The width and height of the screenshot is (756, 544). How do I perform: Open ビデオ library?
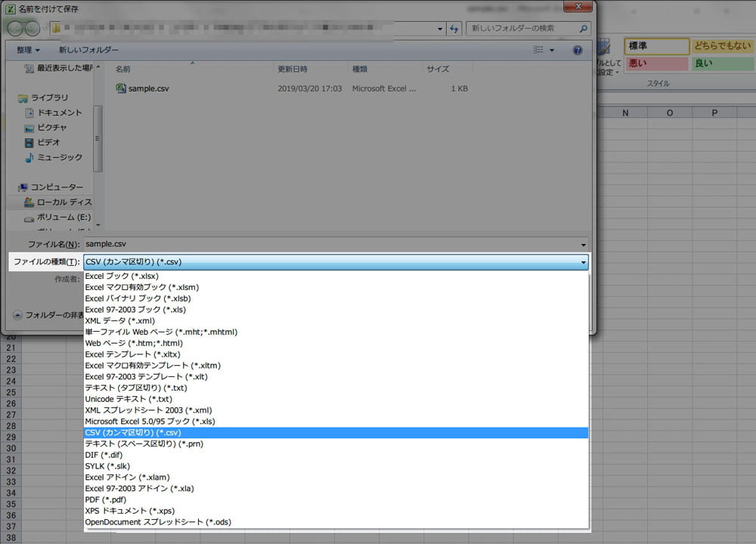click(42, 143)
